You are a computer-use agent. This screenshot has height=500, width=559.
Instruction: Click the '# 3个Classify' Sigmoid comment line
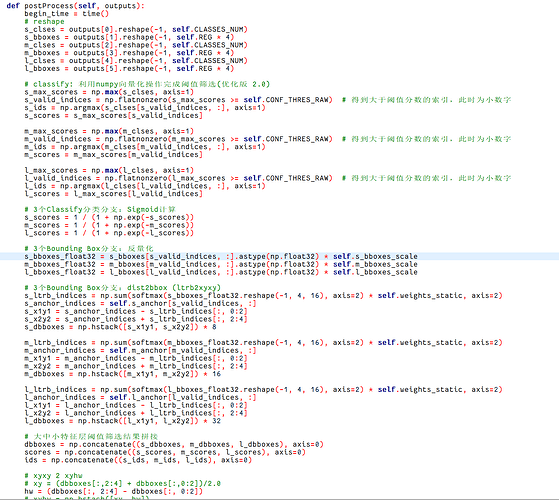pyautogui.click(x=100, y=210)
